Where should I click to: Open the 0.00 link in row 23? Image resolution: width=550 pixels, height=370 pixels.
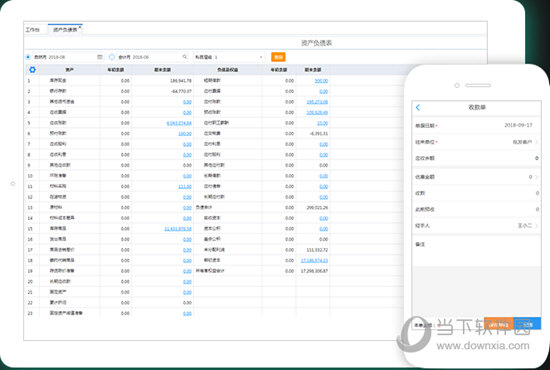click(187, 314)
